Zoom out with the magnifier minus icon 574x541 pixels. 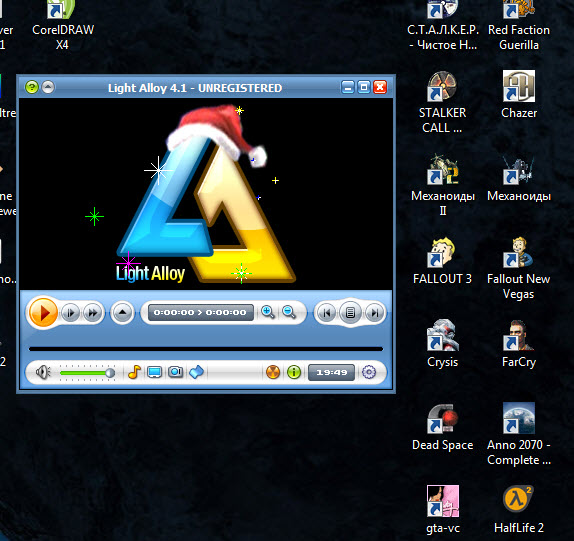click(289, 312)
